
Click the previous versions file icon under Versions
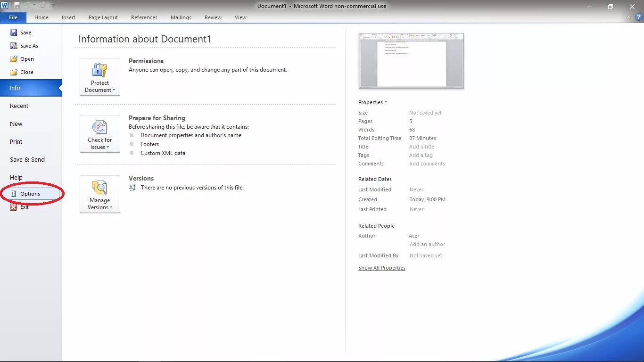point(133,188)
